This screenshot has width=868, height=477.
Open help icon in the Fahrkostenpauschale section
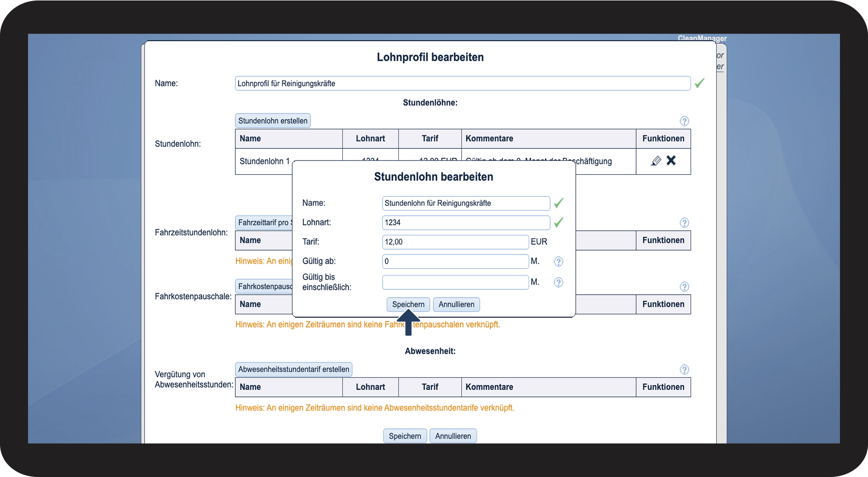pyautogui.click(x=684, y=287)
